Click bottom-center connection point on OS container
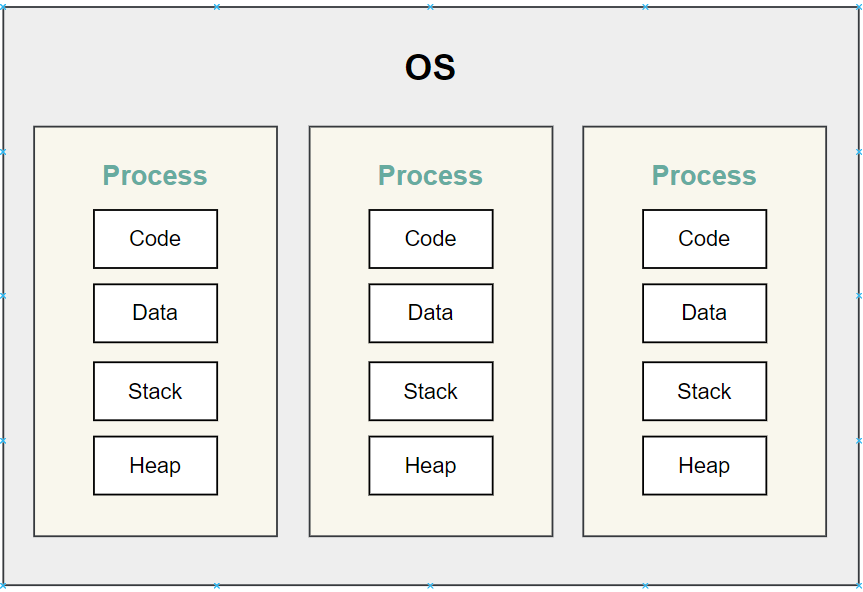The width and height of the screenshot is (863, 592). coord(430,585)
